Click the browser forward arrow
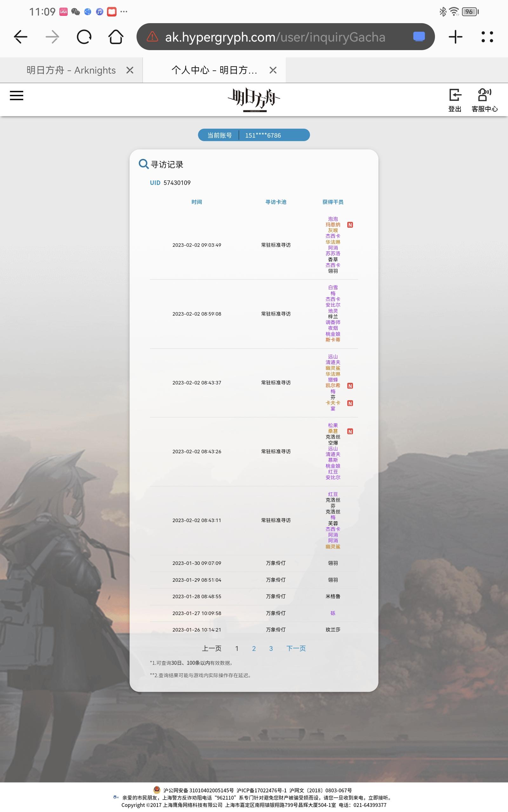 pos(52,37)
